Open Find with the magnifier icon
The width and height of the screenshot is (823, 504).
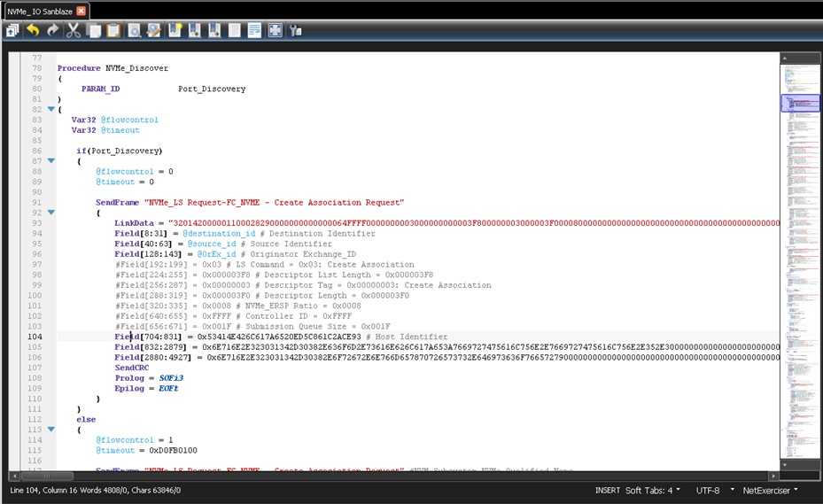[x=135, y=30]
